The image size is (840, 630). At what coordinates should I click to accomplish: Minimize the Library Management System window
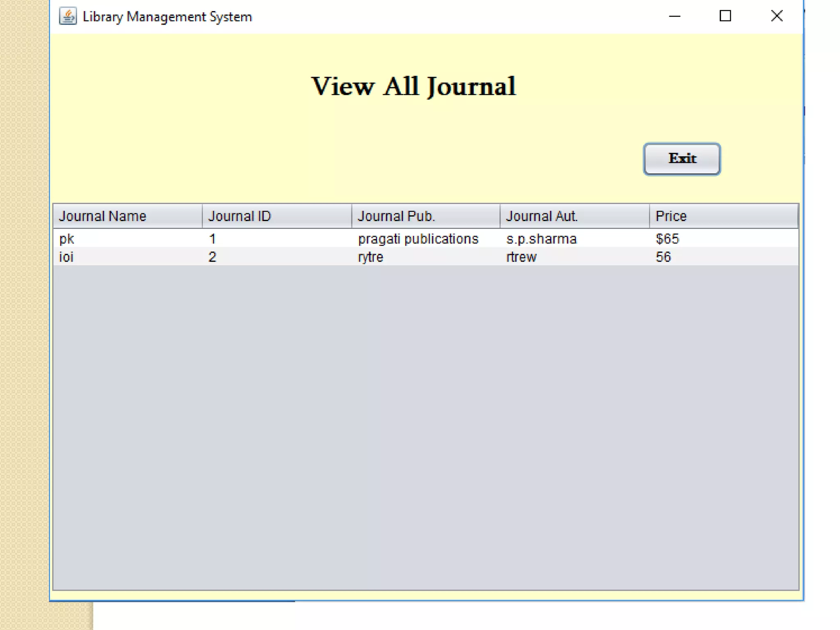674,16
